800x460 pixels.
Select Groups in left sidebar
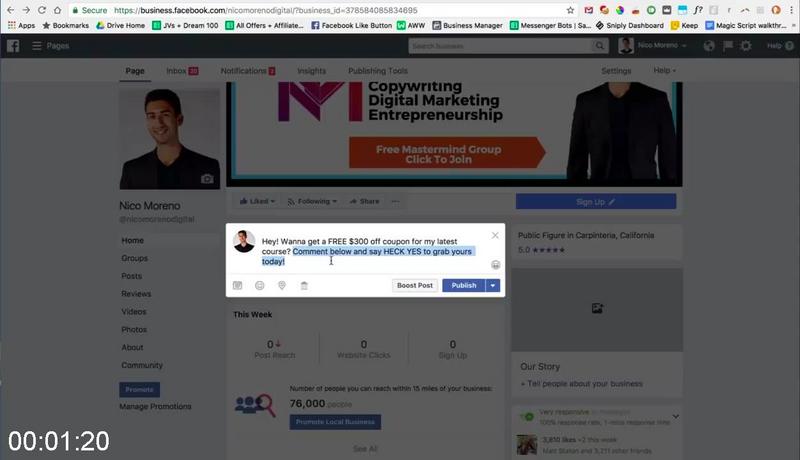coord(135,258)
